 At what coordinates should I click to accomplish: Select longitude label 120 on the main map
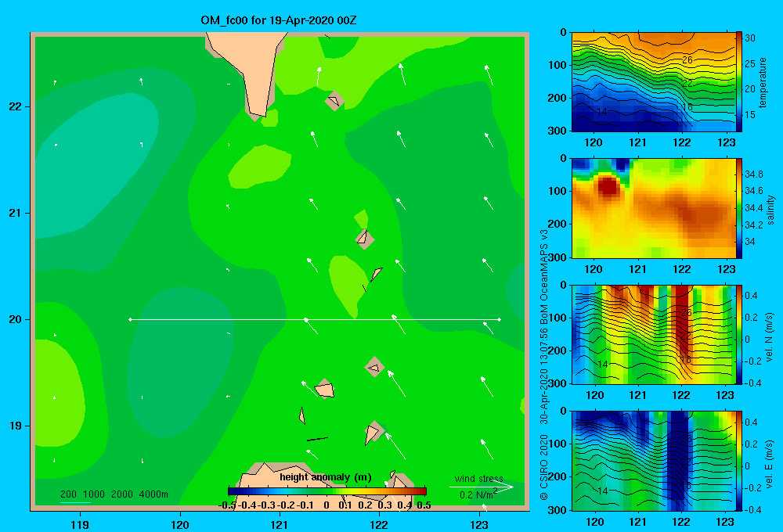coord(180,524)
